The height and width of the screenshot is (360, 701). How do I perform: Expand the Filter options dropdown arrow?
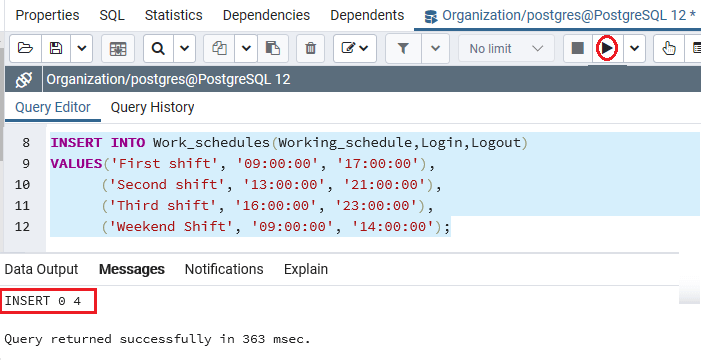point(435,48)
